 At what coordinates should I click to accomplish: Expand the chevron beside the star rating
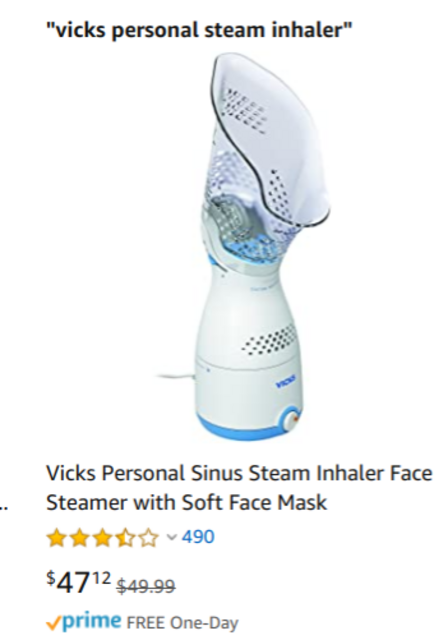point(172,538)
